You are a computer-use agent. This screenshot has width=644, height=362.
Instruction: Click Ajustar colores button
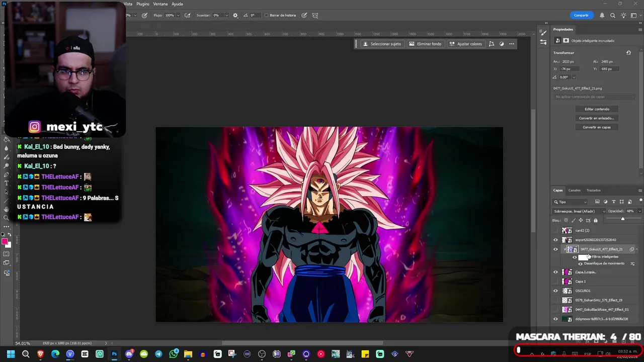click(x=466, y=44)
